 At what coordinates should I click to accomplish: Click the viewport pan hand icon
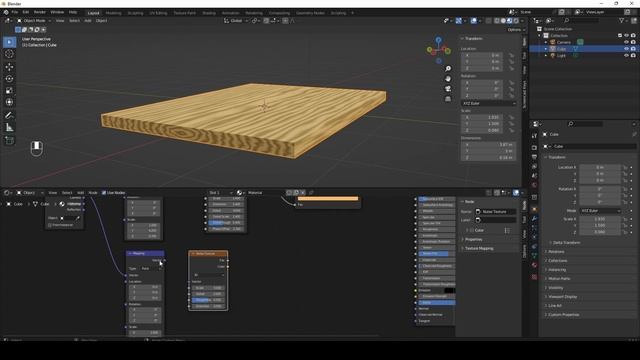pos(448,78)
